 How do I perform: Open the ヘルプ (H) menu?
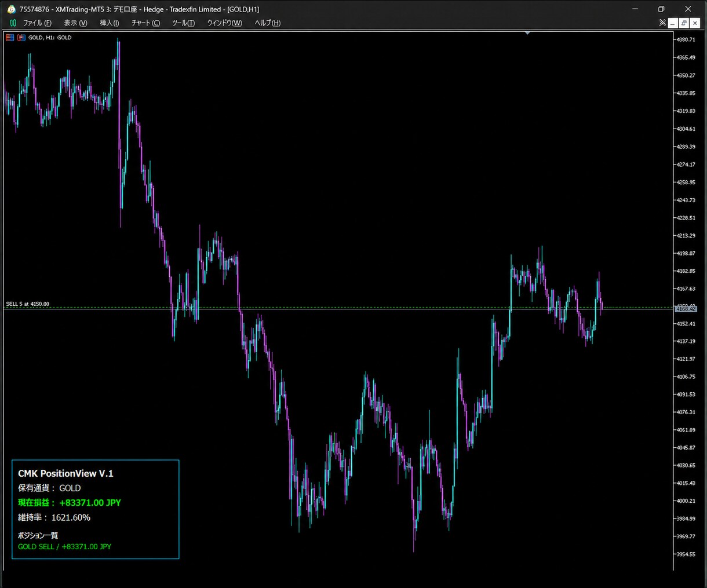(x=268, y=23)
